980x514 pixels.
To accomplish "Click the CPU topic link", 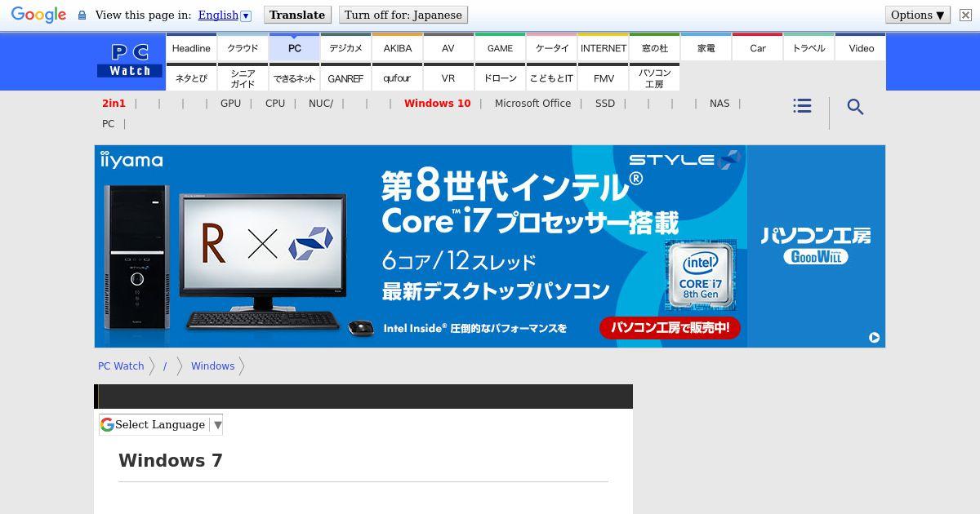I will [x=275, y=104].
